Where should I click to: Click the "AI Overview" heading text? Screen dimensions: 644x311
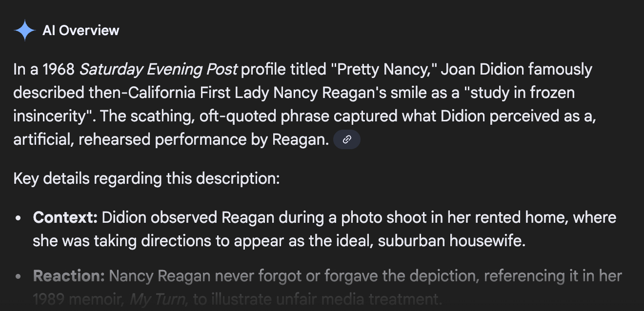[81, 31]
